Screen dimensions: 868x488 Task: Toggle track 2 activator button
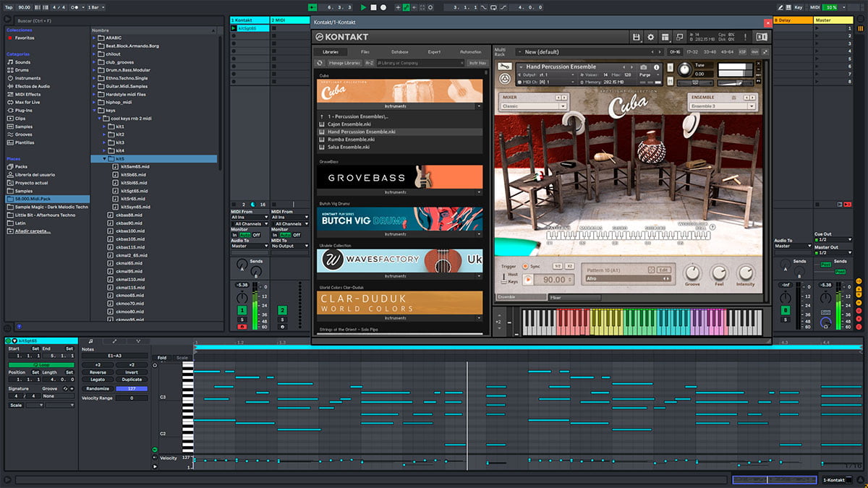pyautogui.click(x=282, y=310)
